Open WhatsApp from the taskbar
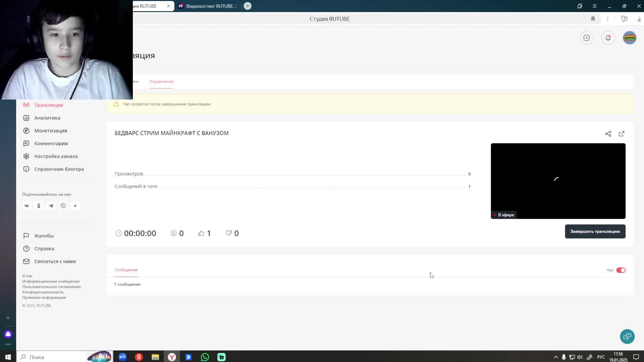The width and height of the screenshot is (644, 362). pyautogui.click(x=205, y=357)
